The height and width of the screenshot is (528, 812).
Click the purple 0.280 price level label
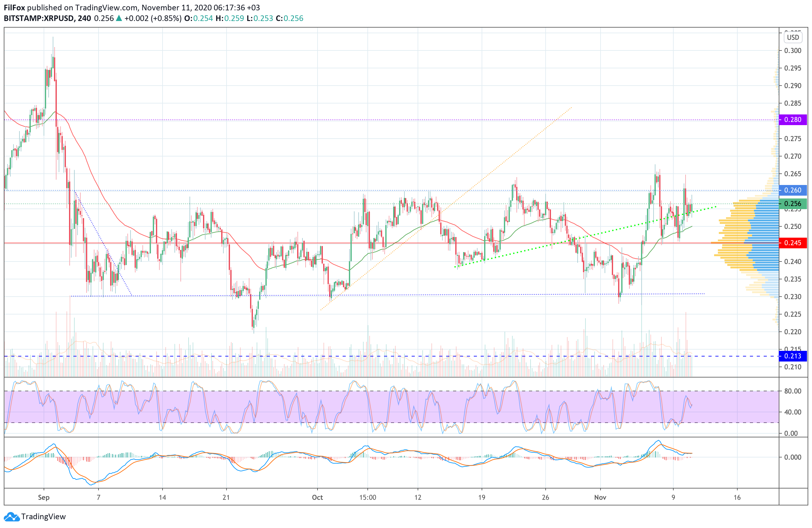click(x=793, y=120)
